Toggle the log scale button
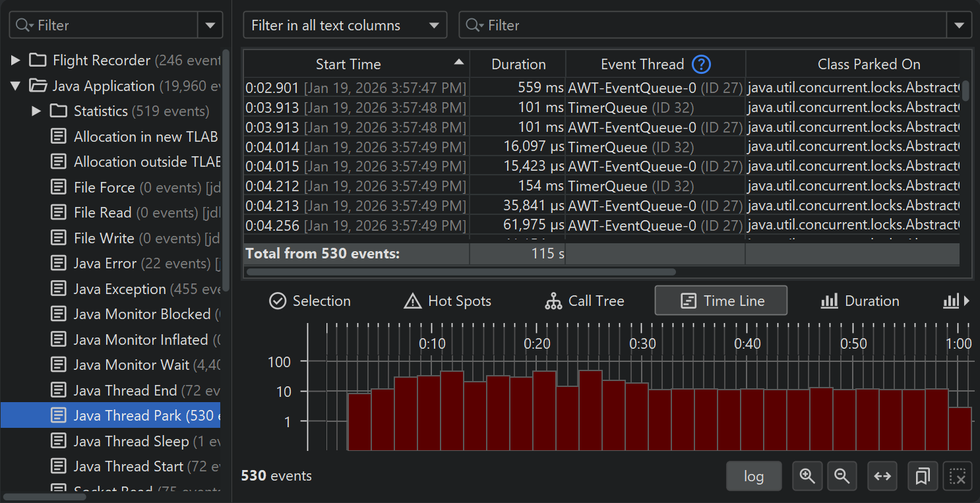 click(753, 476)
